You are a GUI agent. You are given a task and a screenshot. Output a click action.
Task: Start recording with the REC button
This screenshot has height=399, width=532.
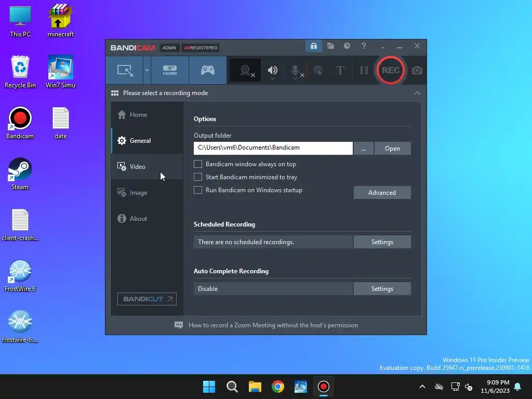coord(391,70)
